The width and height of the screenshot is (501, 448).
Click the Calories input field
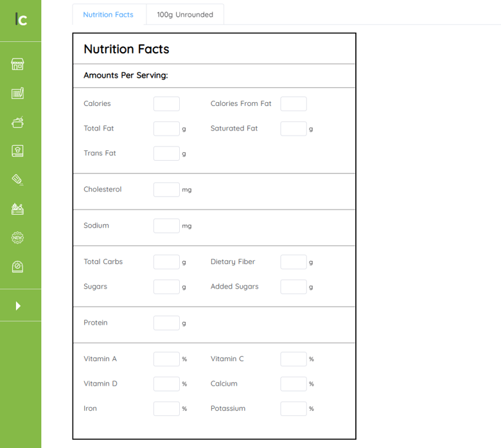click(x=166, y=104)
